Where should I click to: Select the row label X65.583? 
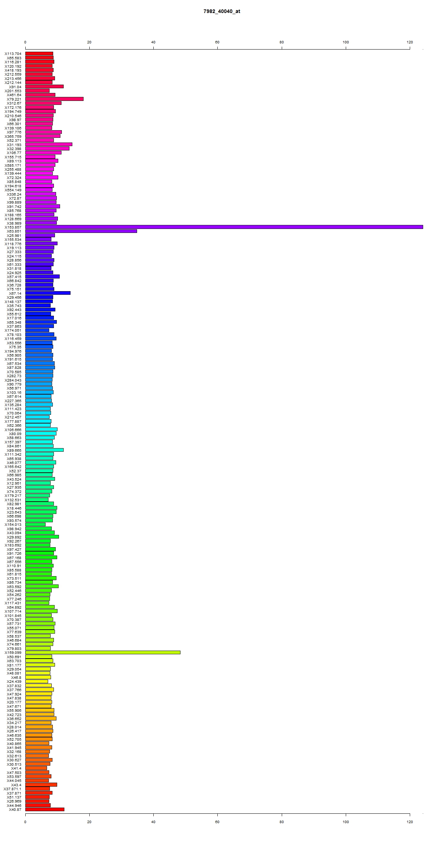click(14, 58)
